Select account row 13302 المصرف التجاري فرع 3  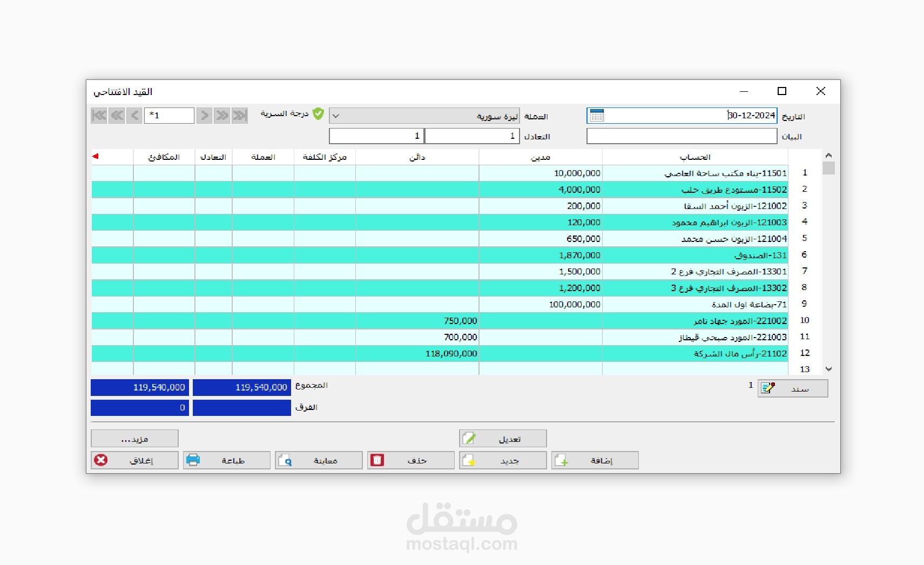(x=695, y=288)
